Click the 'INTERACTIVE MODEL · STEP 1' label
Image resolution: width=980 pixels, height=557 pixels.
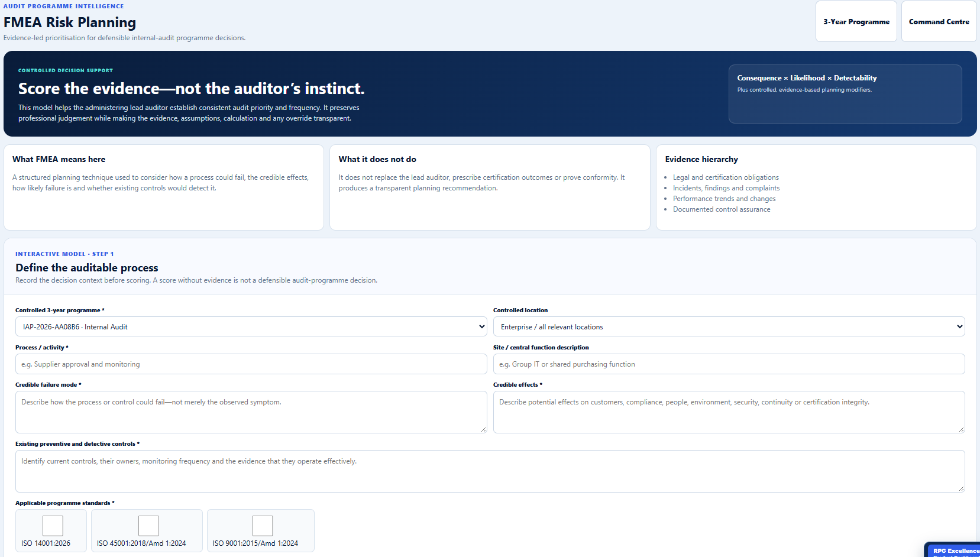pos(64,254)
